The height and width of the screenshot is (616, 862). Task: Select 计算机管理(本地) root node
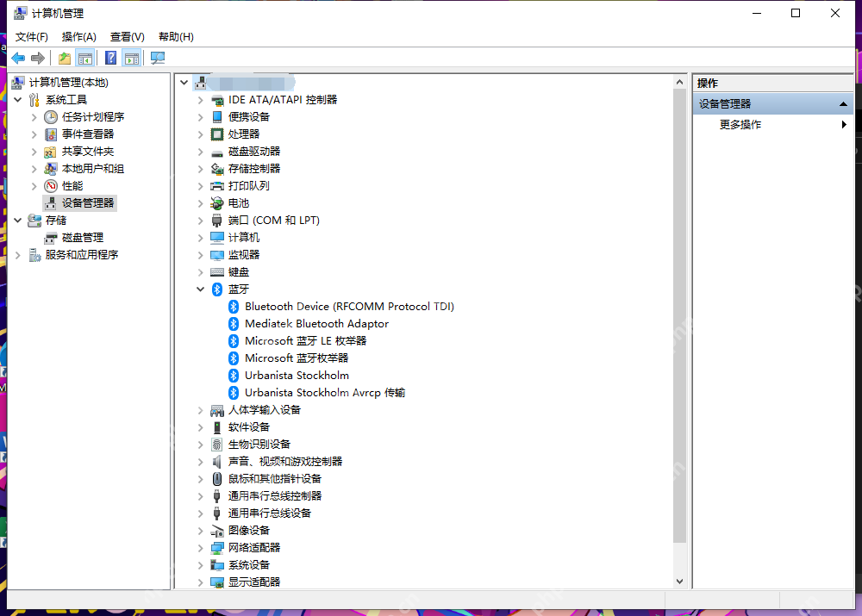pyautogui.click(x=69, y=83)
